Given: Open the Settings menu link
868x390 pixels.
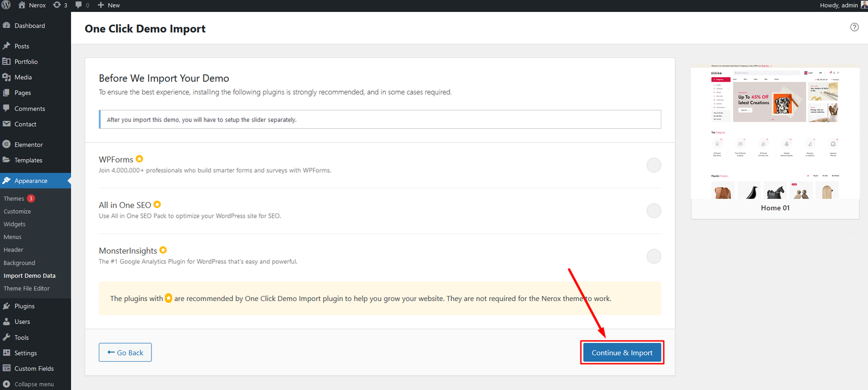Looking at the screenshot, I should (25, 353).
